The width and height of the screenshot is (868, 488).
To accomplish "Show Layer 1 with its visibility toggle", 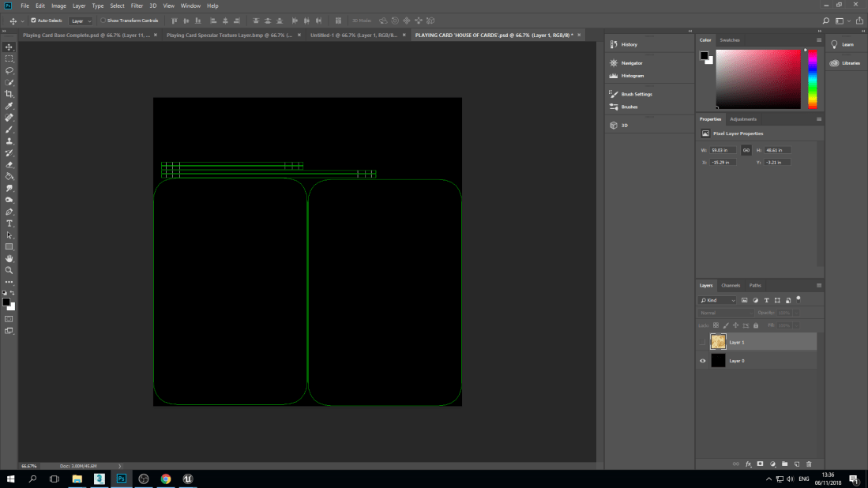I will coord(702,341).
